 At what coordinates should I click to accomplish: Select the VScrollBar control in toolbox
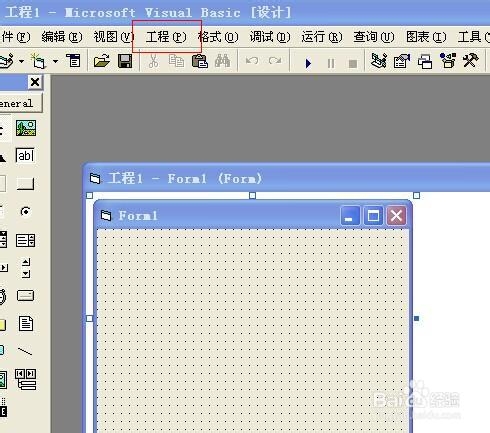[26, 268]
